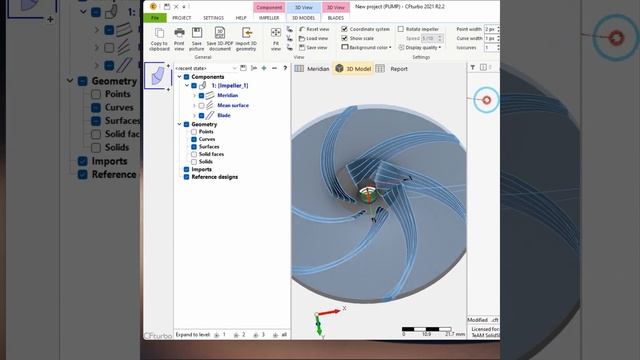Collapse the Geometry tree node

(x=179, y=124)
